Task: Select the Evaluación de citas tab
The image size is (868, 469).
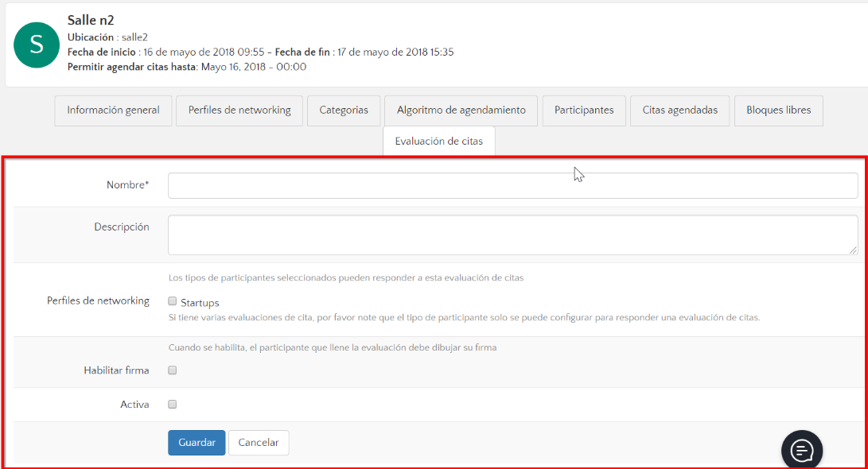Action: (438, 141)
